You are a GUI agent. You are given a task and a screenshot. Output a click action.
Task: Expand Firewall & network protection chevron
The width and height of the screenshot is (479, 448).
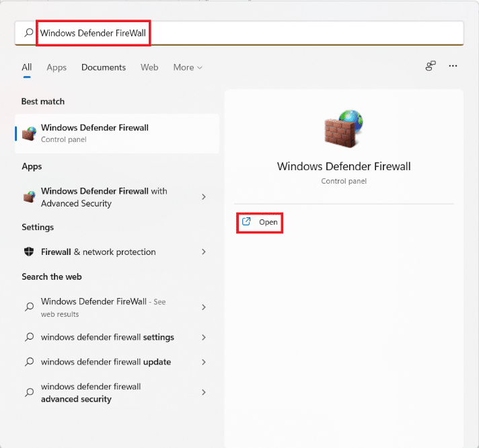[x=204, y=252]
